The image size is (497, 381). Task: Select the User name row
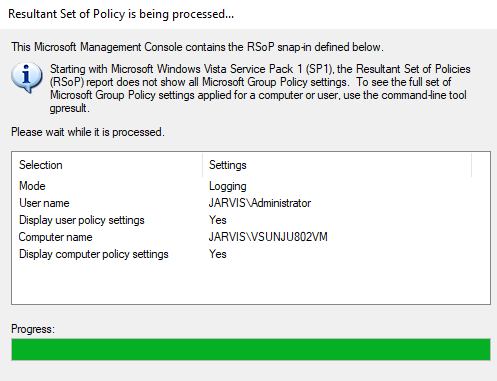(251, 203)
